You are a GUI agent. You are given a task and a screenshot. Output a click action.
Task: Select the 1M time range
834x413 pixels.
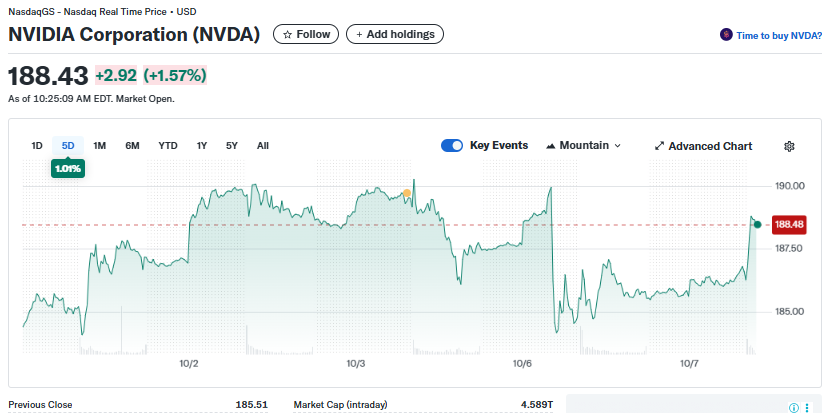[100, 146]
